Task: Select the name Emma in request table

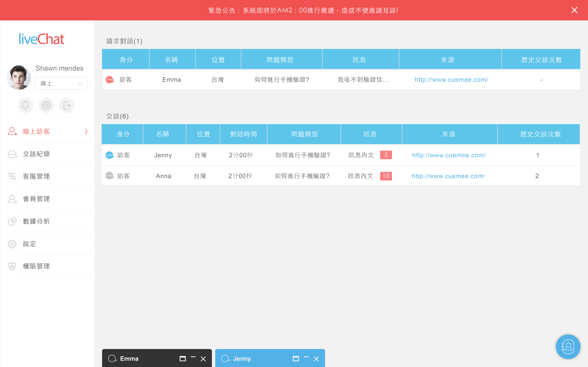Action: point(171,80)
